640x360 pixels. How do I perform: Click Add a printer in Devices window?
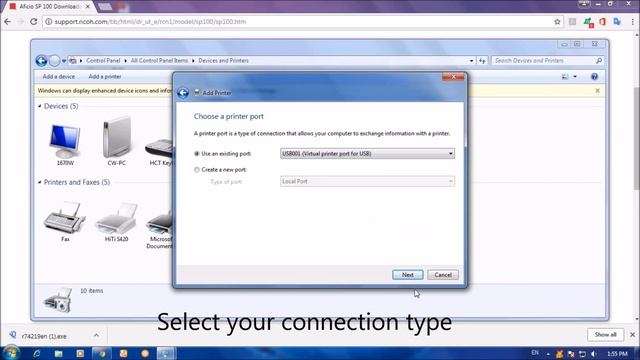pos(105,77)
